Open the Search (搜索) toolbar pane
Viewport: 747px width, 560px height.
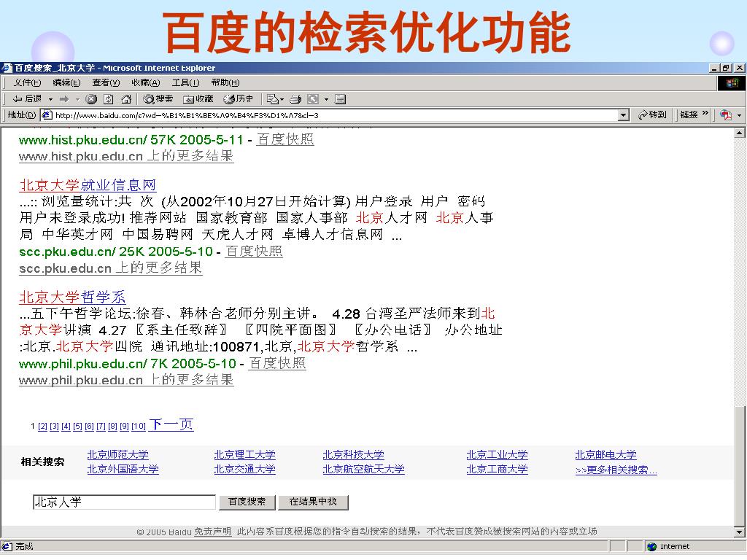(158, 99)
